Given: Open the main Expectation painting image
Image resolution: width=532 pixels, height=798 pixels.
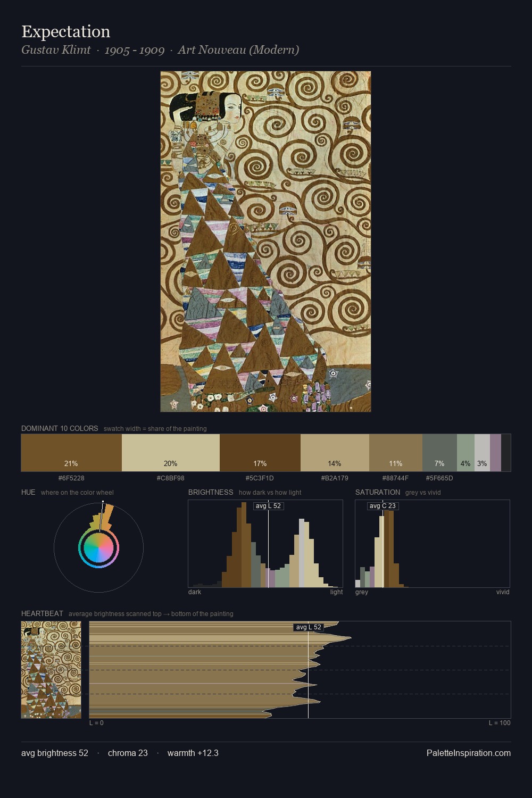Looking at the screenshot, I should pos(265,242).
